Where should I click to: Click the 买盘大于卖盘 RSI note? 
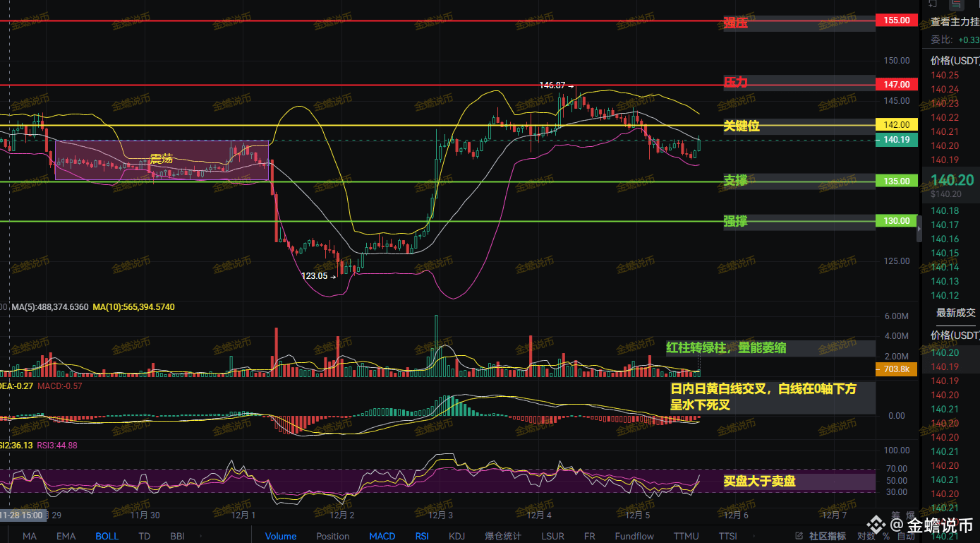tap(760, 482)
